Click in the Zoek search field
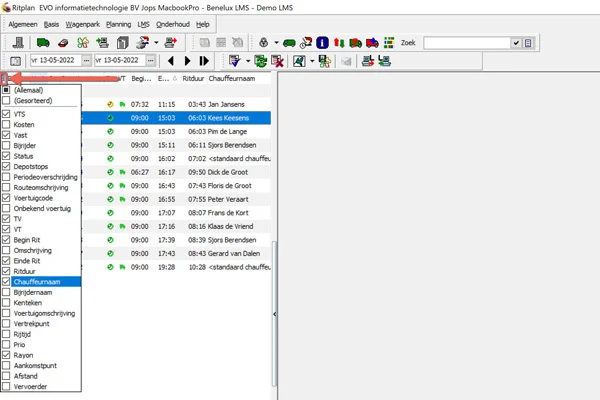 coord(466,43)
